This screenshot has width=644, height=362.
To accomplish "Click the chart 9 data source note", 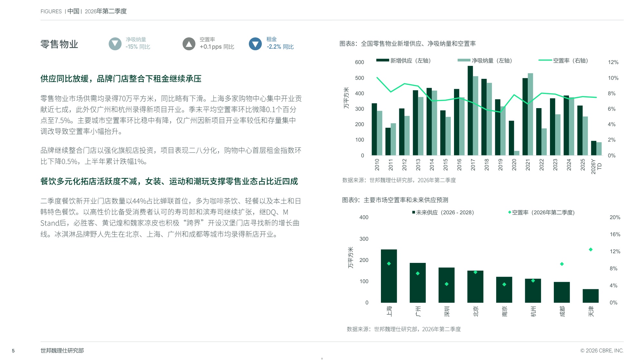I will pyautogui.click(x=404, y=329).
